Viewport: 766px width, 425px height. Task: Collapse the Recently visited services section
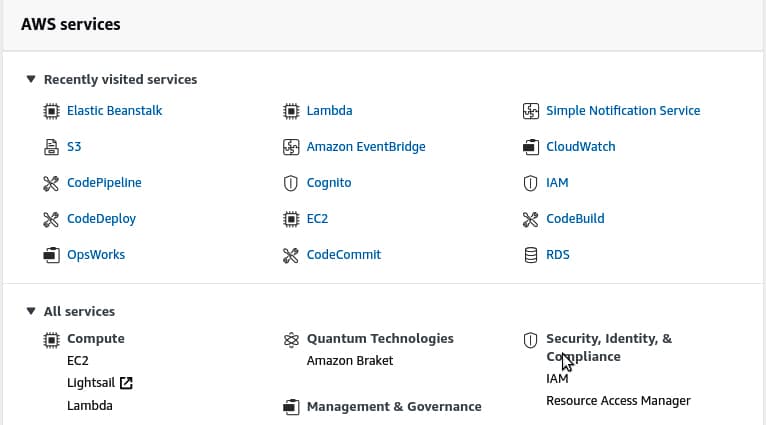[x=32, y=79]
